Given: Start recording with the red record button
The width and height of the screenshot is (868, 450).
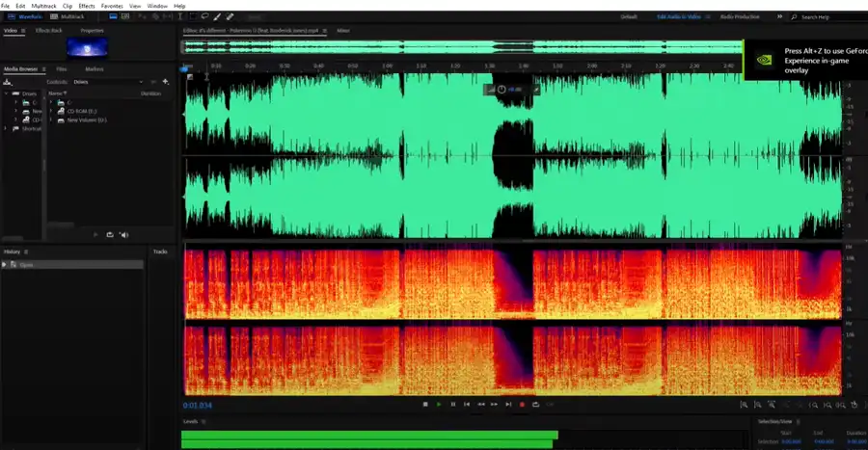Looking at the screenshot, I should (522, 404).
